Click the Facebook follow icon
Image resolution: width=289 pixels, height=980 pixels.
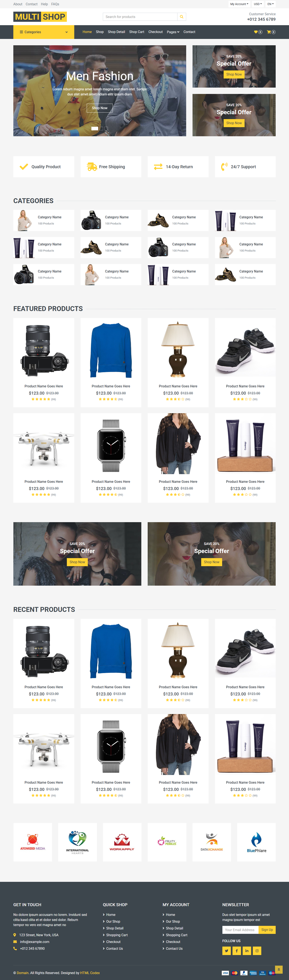pyautogui.click(x=237, y=951)
